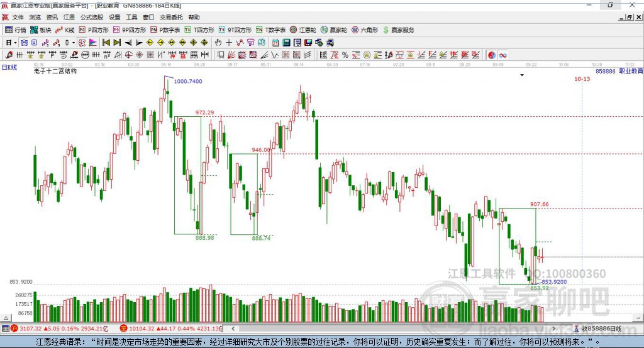
Task: Open the P数字表 tool
Action: [165, 30]
